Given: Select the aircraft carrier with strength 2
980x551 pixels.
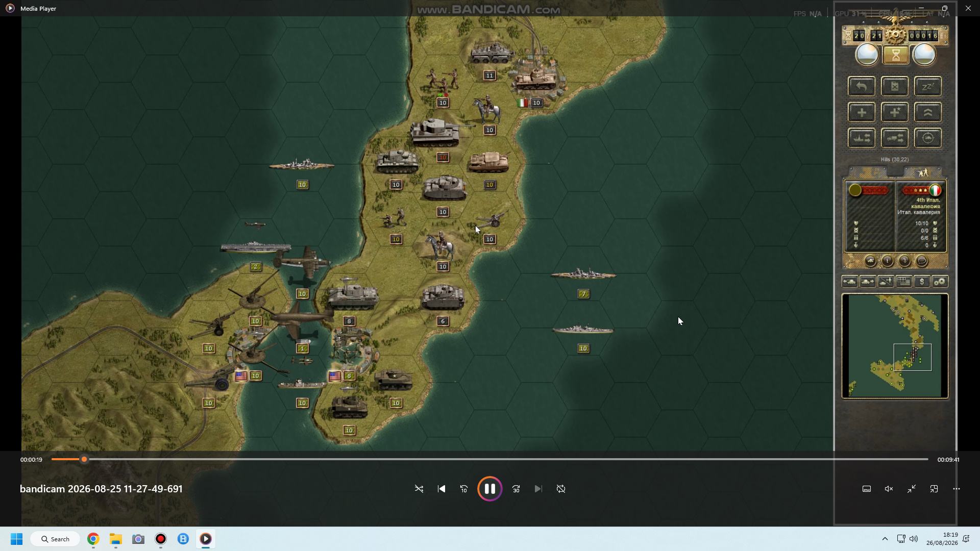Looking at the screenshot, I should point(256,247).
